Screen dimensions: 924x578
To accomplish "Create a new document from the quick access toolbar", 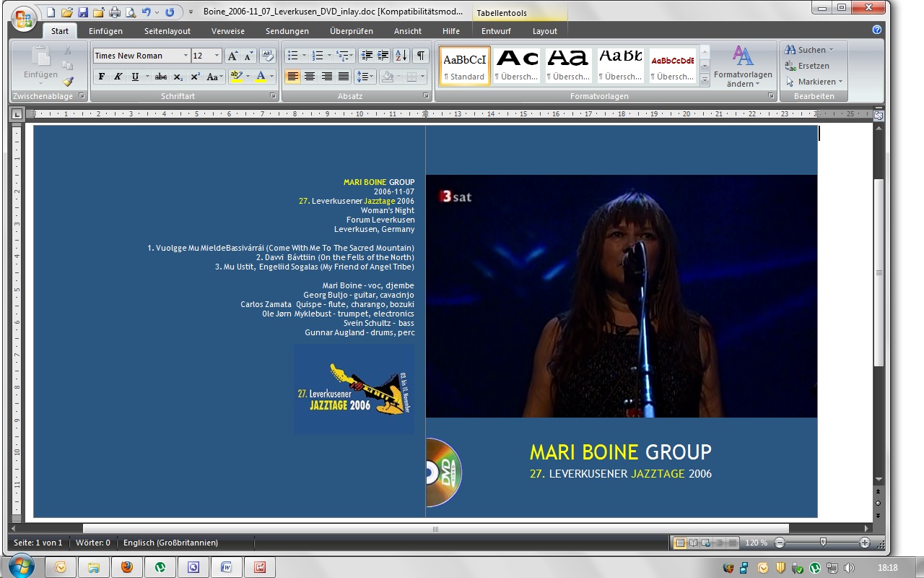I will (x=51, y=12).
